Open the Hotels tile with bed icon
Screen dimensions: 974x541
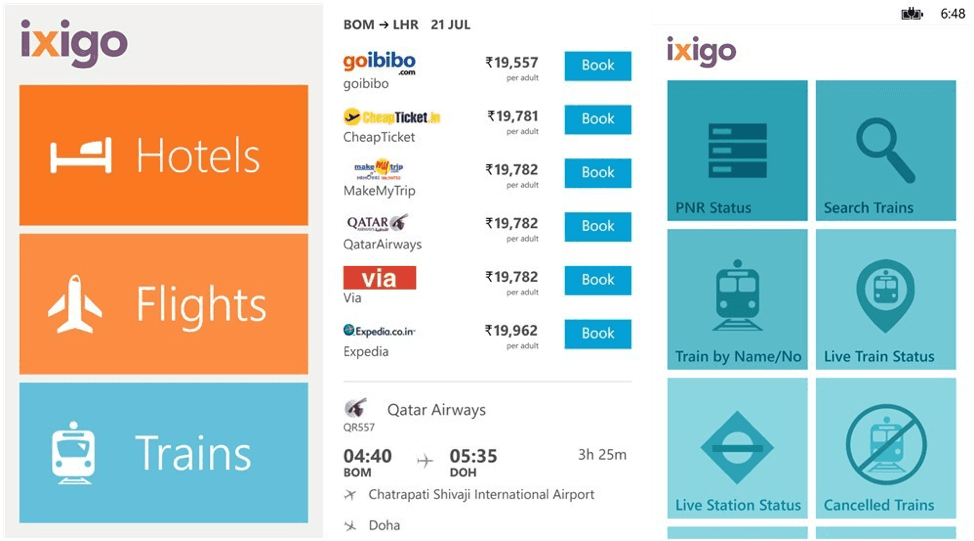pyautogui.click(x=163, y=155)
